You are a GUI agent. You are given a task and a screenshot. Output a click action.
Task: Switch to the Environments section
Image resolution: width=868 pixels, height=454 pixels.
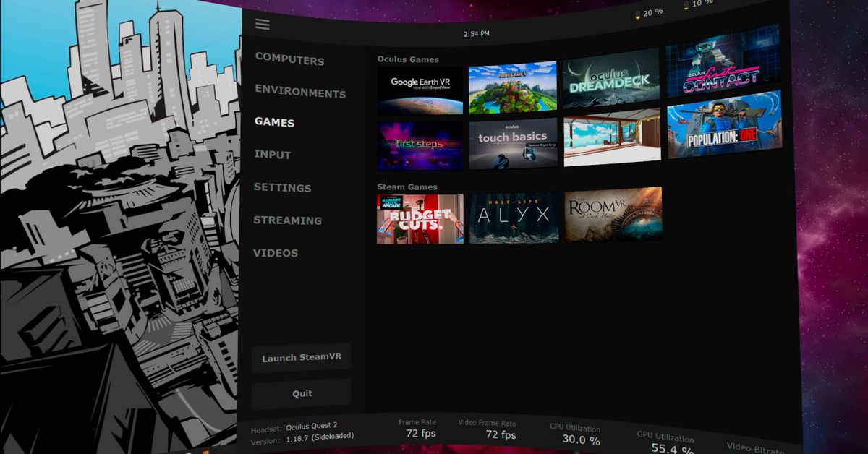[x=300, y=93]
